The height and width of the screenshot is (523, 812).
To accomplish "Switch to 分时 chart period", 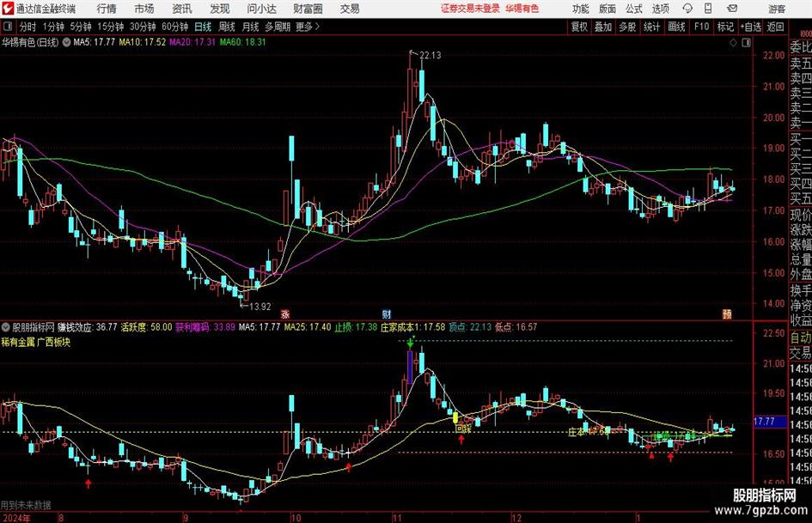I will coord(28,27).
